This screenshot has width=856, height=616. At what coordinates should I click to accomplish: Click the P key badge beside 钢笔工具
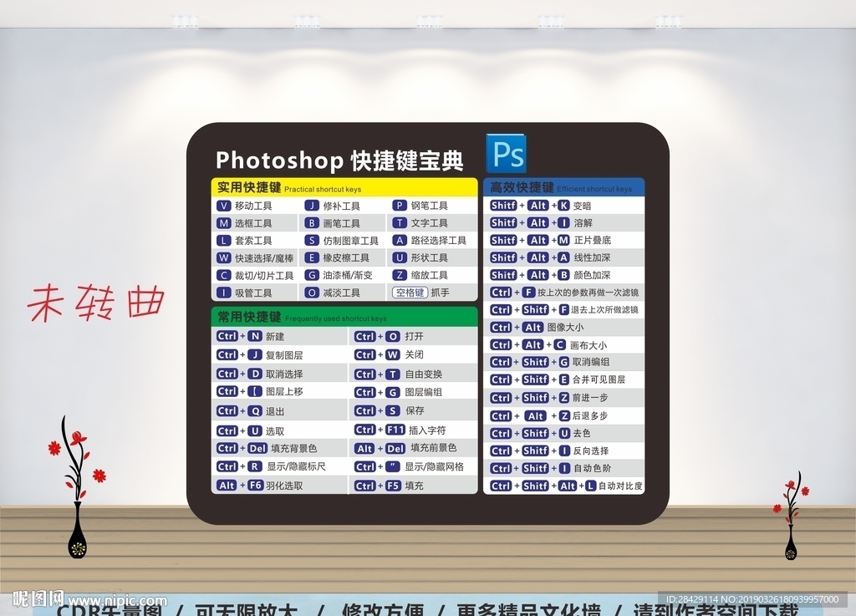click(400, 206)
